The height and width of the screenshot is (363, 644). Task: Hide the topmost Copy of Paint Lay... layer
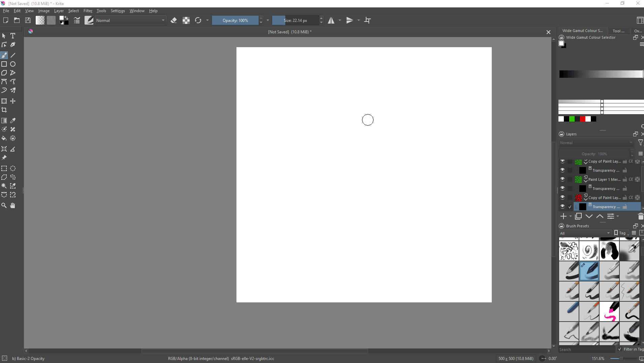coord(562,161)
